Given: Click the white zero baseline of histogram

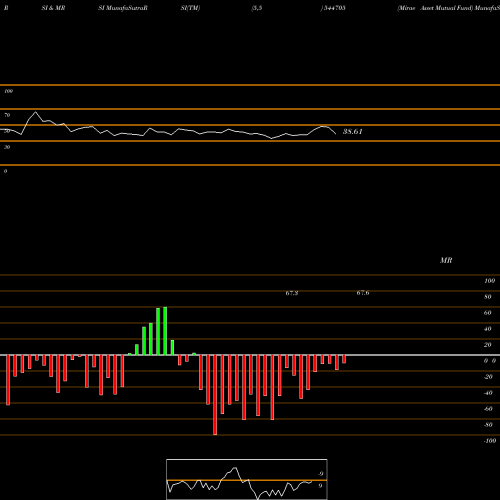Looking at the screenshot, I should tap(250, 355).
